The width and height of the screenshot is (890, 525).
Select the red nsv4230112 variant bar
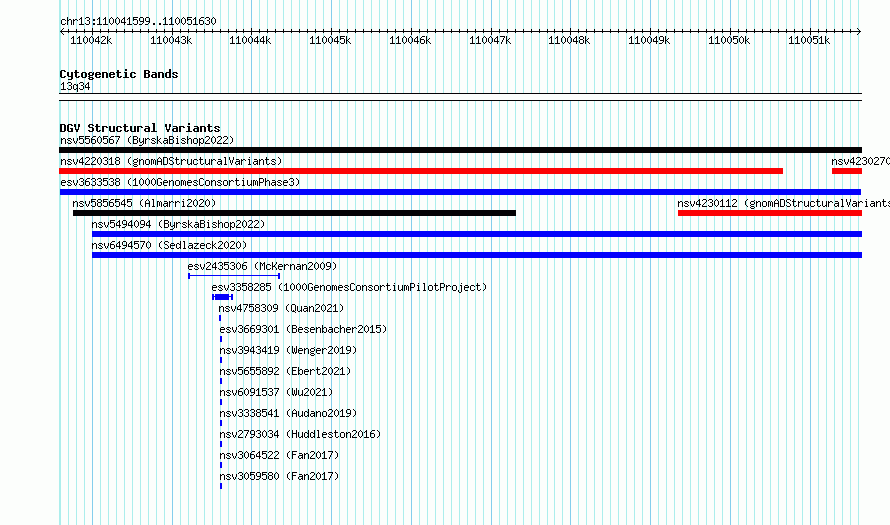point(770,213)
